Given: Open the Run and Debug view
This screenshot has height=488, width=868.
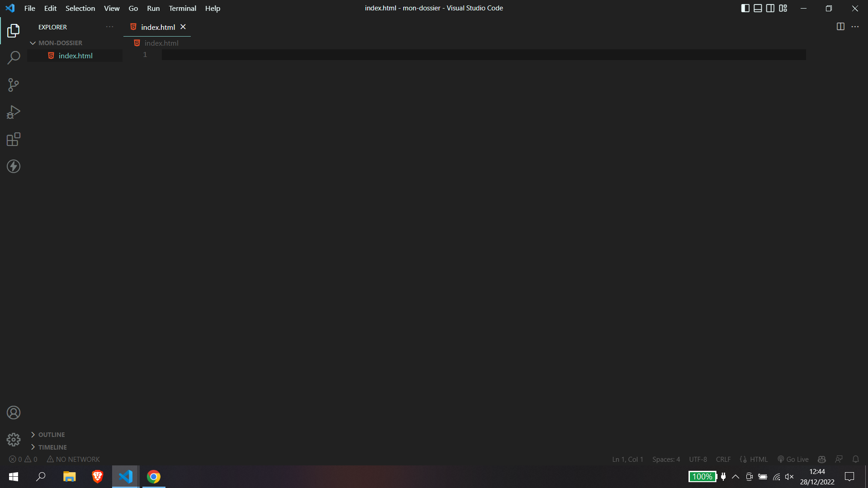Looking at the screenshot, I should (14, 112).
